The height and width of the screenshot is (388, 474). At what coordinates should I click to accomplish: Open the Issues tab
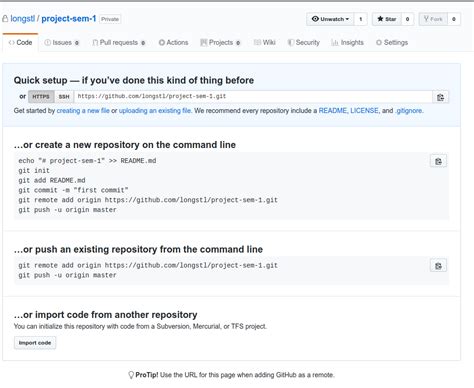pos(62,43)
